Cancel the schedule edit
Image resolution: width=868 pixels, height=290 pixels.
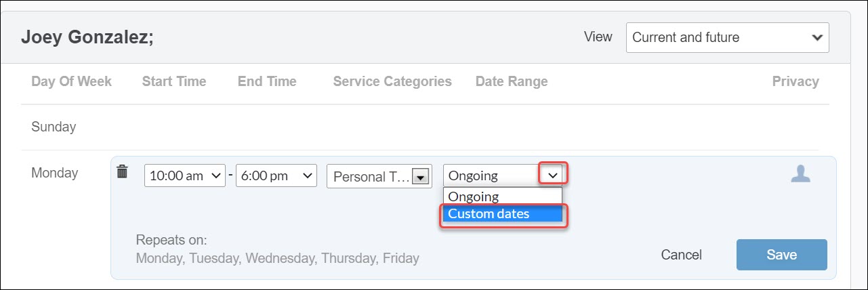pyautogui.click(x=681, y=255)
